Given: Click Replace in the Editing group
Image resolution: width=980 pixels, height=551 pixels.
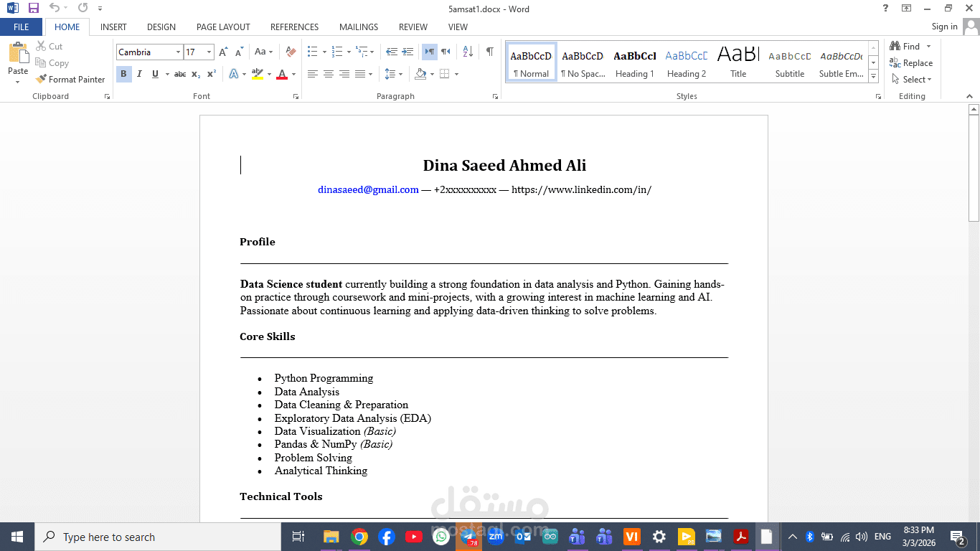Looking at the screenshot, I should [x=911, y=63].
